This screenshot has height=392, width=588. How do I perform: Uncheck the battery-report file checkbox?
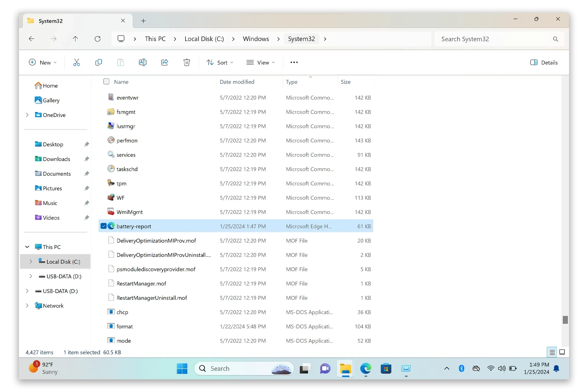[x=103, y=226]
